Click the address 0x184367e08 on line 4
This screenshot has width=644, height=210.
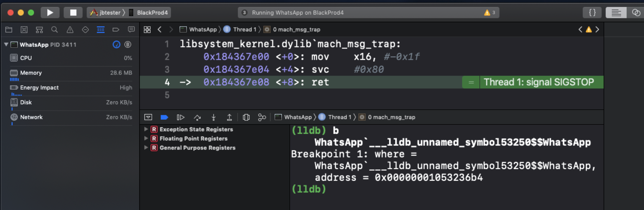pyautogui.click(x=236, y=82)
